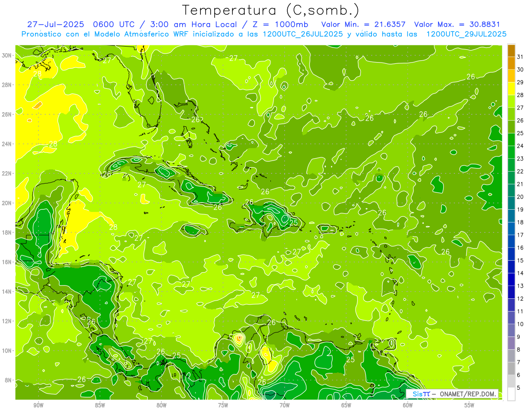
Task: Click the "24" label on the color scale
Action: (x=520, y=146)
